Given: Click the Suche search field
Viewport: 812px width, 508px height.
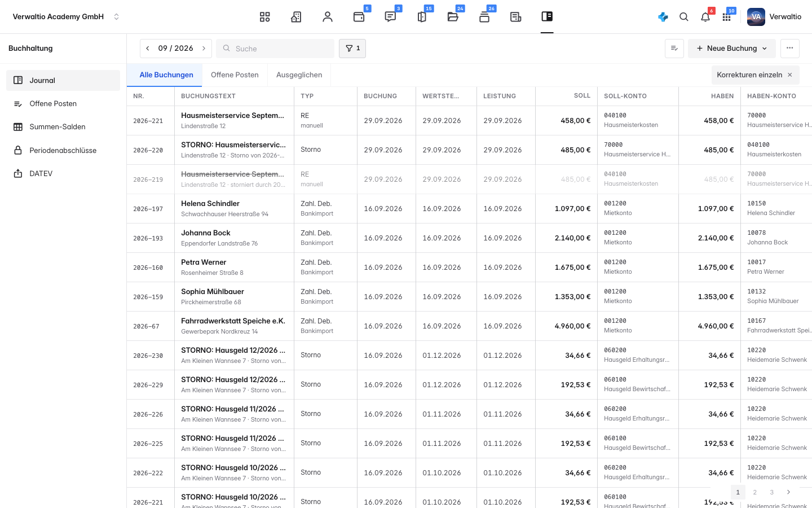Looking at the screenshot, I should click(275, 49).
